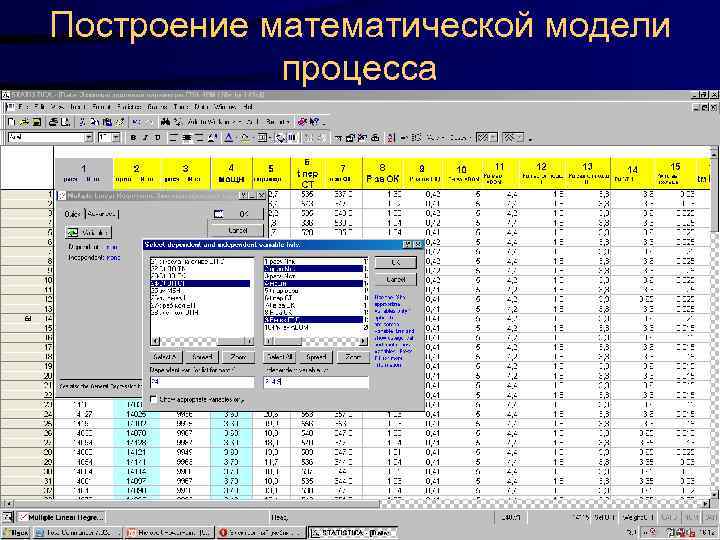Screen dimensions: 720x540
Task: Check Show appropriate variables only
Action: point(154,399)
